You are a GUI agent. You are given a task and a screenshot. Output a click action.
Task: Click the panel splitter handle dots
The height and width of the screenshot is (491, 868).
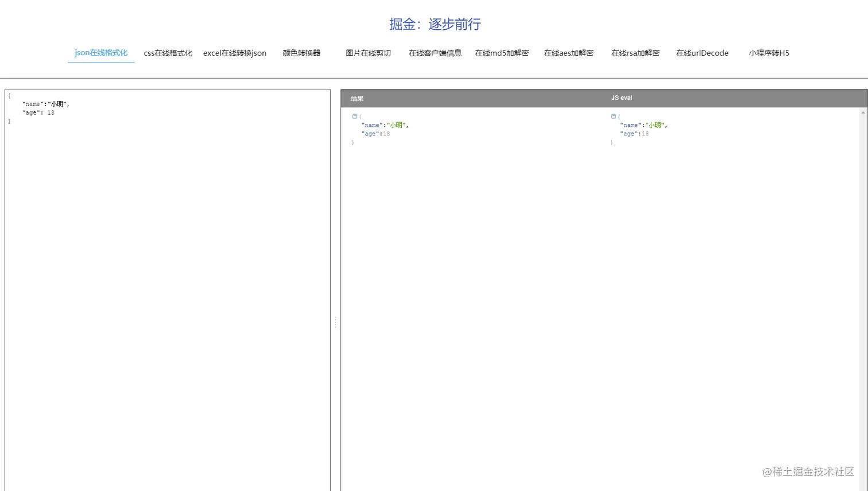[x=336, y=322]
